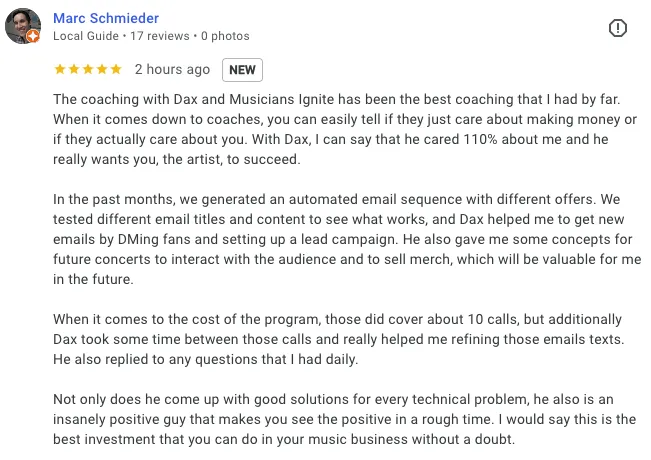This screenshot has height=460, width=651.
Task: Select the first rating star
Action: pos(60,69)
